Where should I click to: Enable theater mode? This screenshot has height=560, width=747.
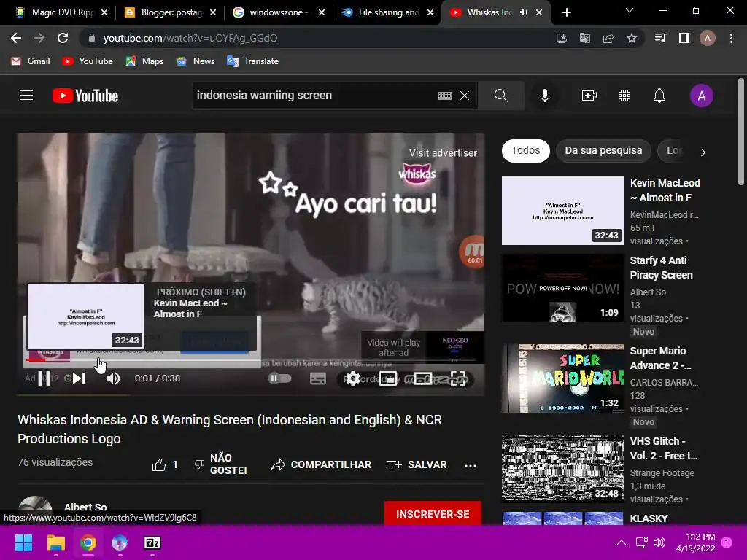click(423, 378)
